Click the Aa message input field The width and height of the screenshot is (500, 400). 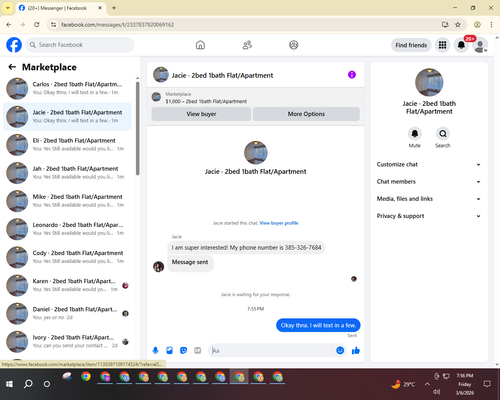click(272, 350)
